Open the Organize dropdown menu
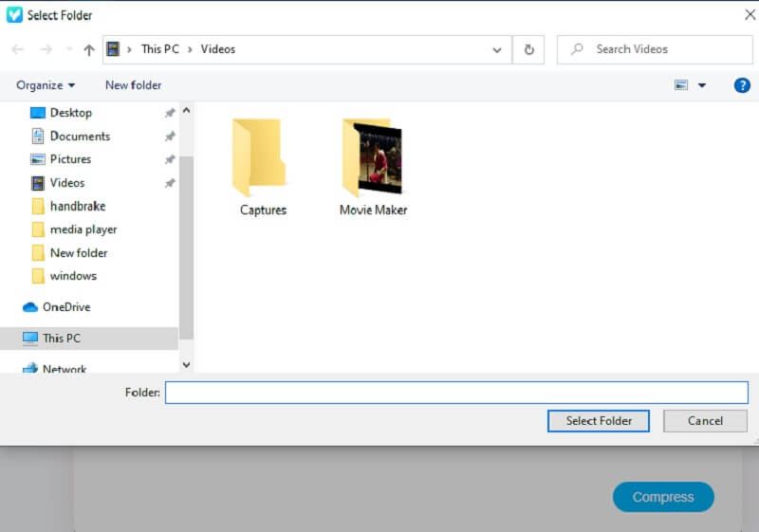The image size is (759, 532). (x=46, y=85)
